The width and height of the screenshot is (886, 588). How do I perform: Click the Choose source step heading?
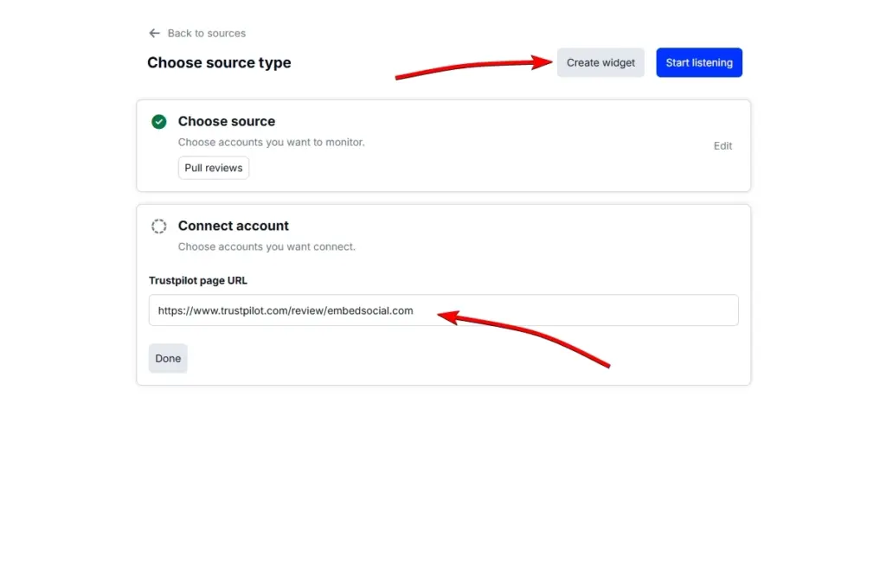pyautogui.click(x=226, y=121)
